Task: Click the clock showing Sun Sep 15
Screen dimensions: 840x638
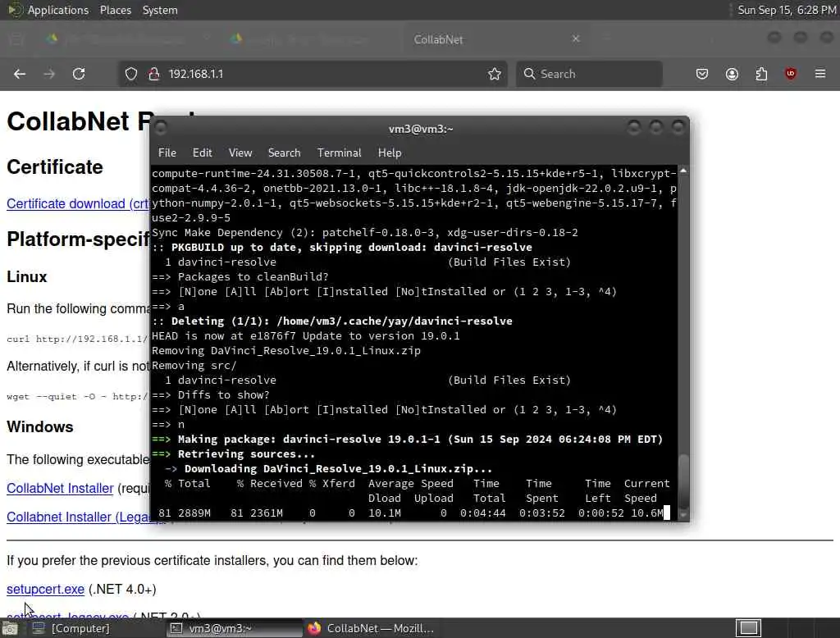Action: pos(787,10)
